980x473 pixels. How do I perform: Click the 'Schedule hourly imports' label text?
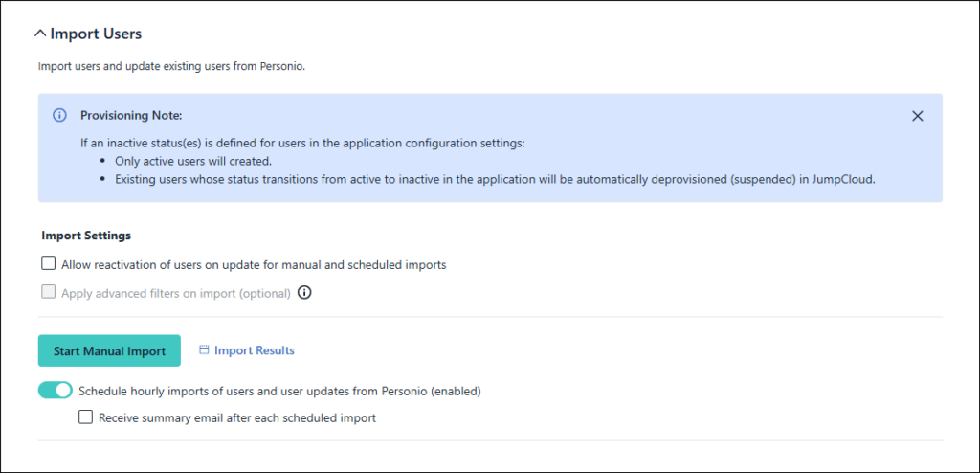click(x=279, y=391)
